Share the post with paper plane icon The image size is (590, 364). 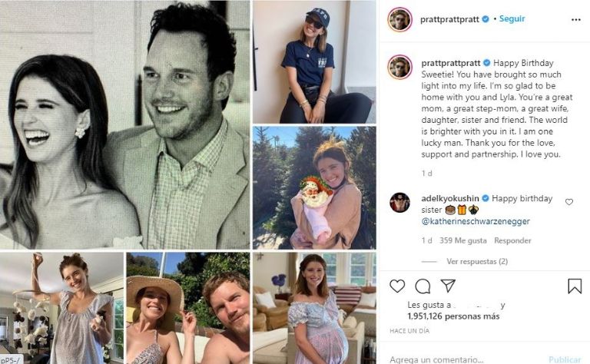(448, 286)
